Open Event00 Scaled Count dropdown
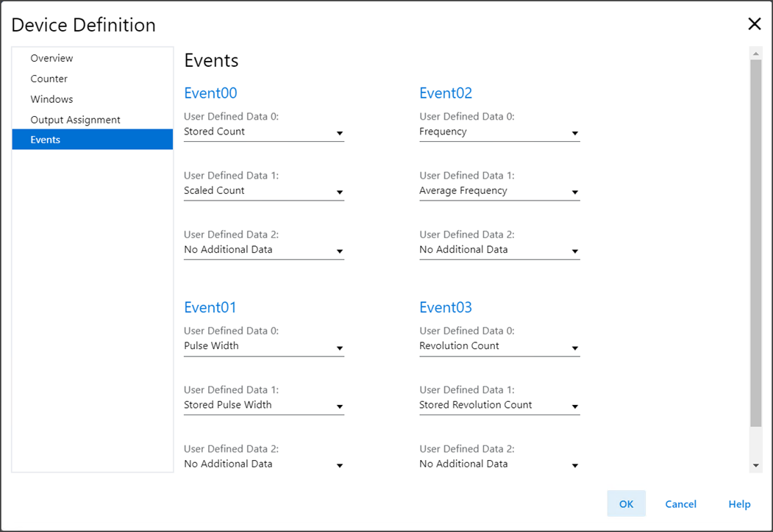773x532 pixels. coord(263,191)
